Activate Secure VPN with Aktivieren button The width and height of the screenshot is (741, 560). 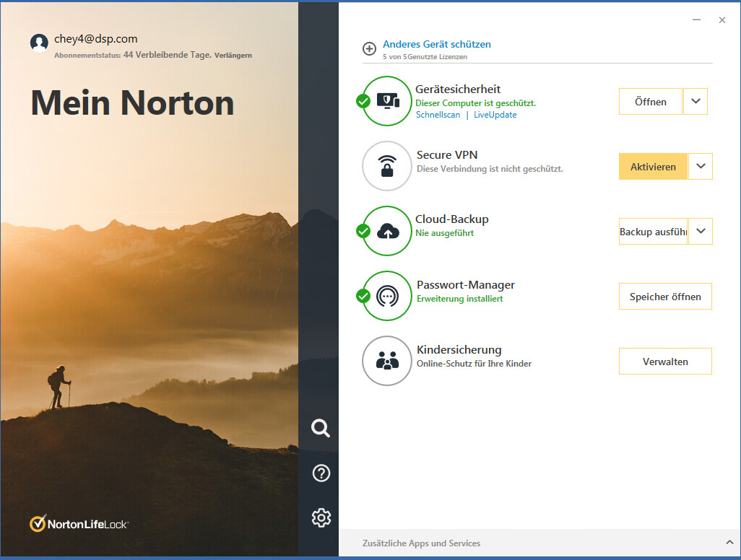pos(653,167)
